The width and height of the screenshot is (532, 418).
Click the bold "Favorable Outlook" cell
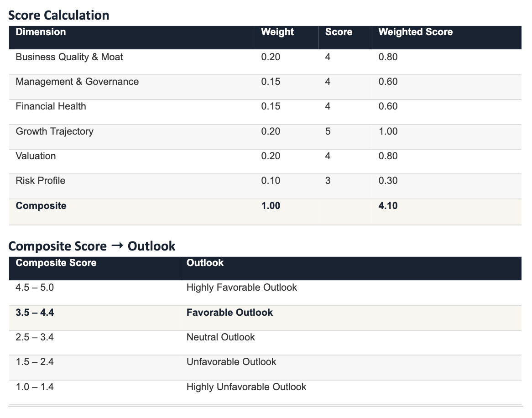pyautogui.click(x=229, y=313)
